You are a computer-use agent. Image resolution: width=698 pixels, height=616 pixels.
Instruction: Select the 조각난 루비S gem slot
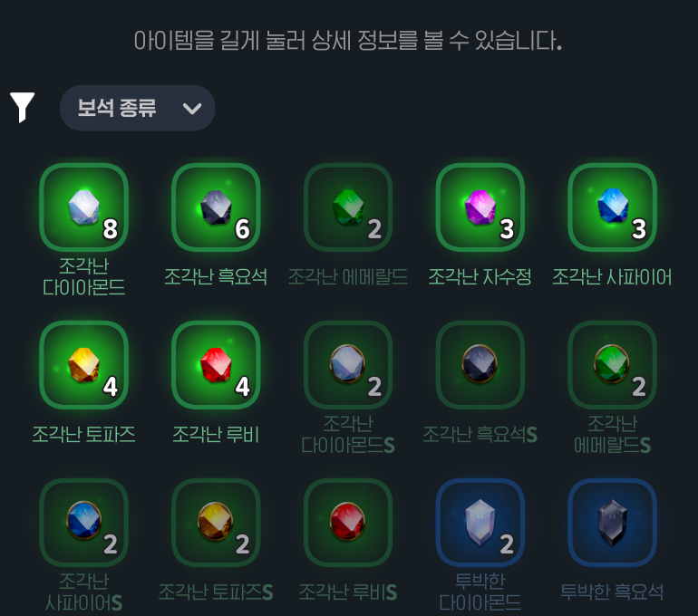pyautogui.click(x=348, y=522)
